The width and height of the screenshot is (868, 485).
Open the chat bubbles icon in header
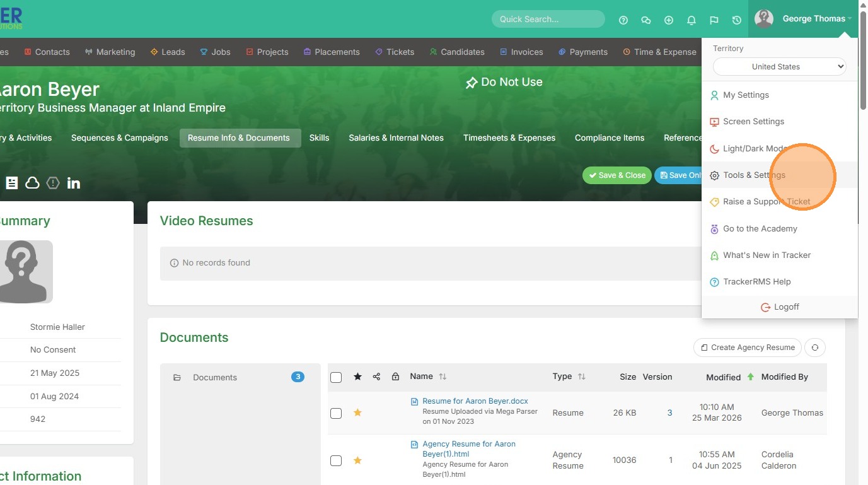click(x=646, y=20)
